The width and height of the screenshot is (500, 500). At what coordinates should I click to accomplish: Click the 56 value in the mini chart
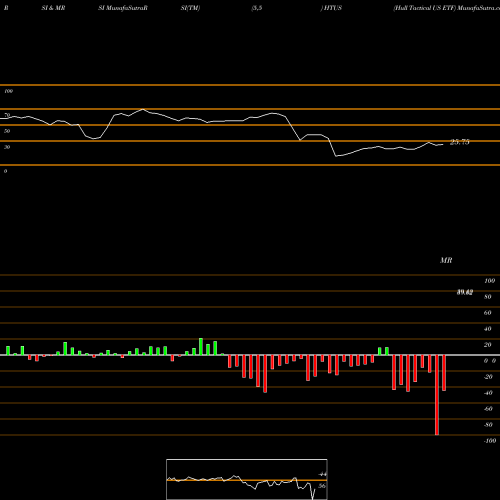[x=322, y=486]
